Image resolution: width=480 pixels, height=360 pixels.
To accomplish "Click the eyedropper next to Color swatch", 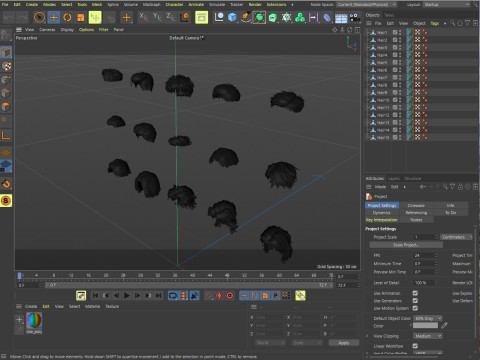I will tap(444, 326).
